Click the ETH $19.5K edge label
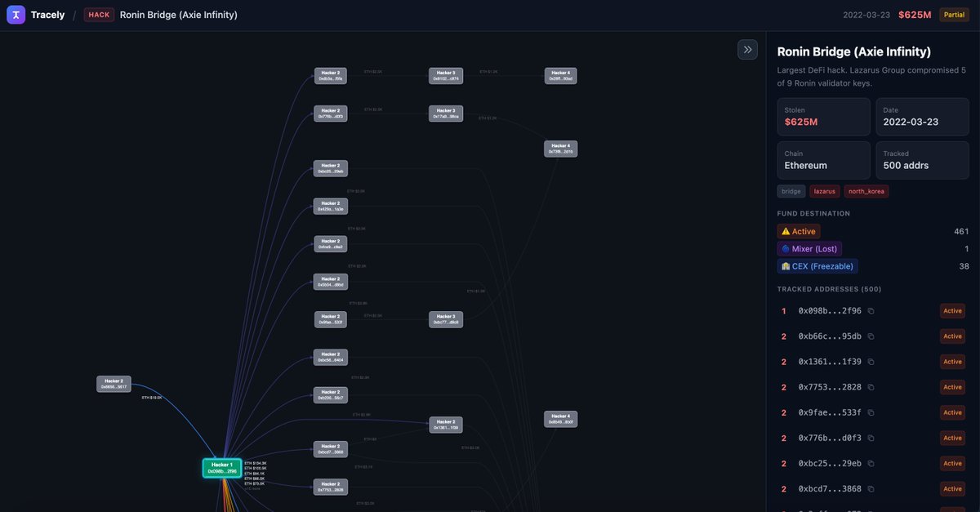The height and width of the screenshot is (512, 980). point(152,398)
